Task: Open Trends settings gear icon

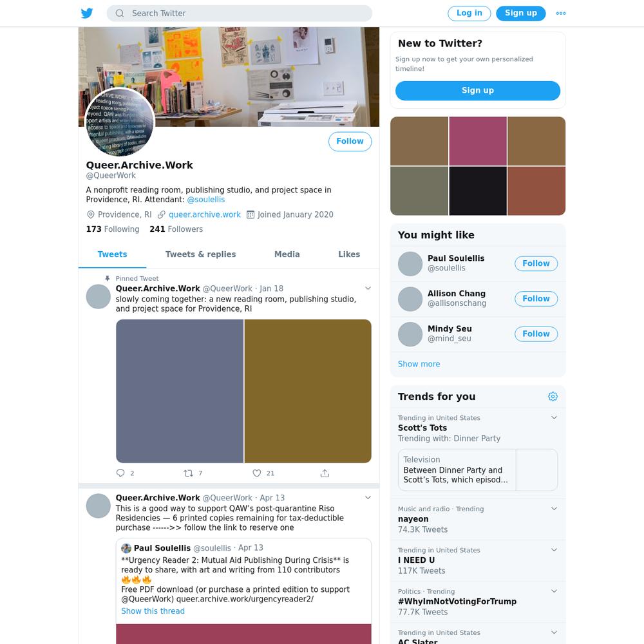Action: click(553, 396)
